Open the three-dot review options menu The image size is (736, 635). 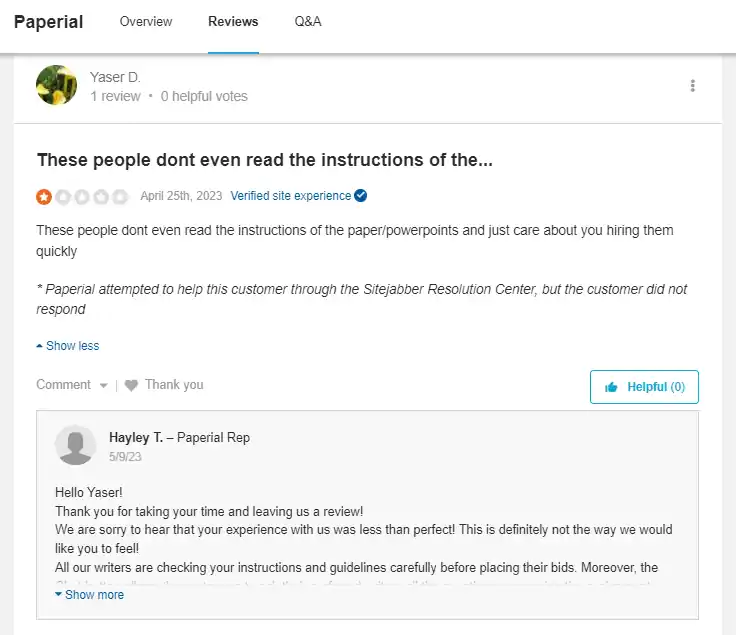pos(692,86)
